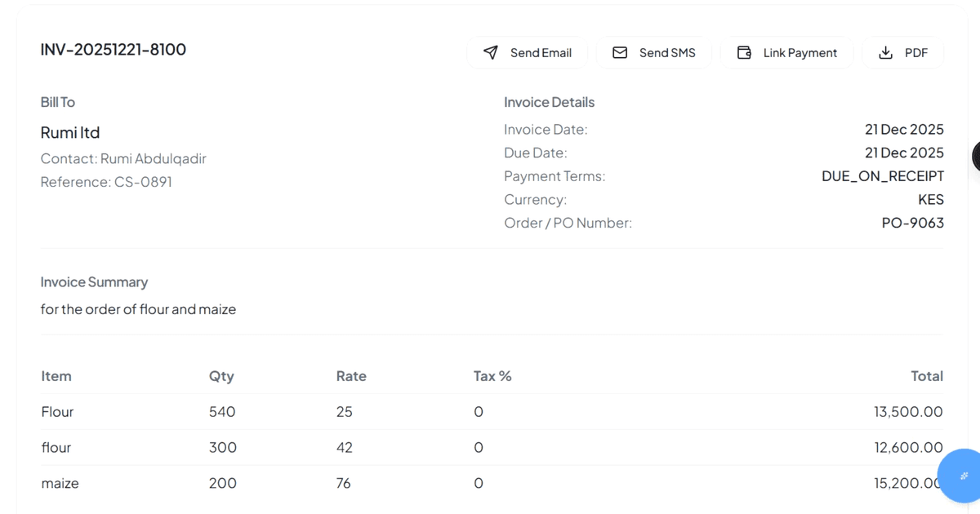Select the invoice number INV-20251221-8100
Viewport: 980px width, 514px height.
pyautogui.click(x=114, y=49)
